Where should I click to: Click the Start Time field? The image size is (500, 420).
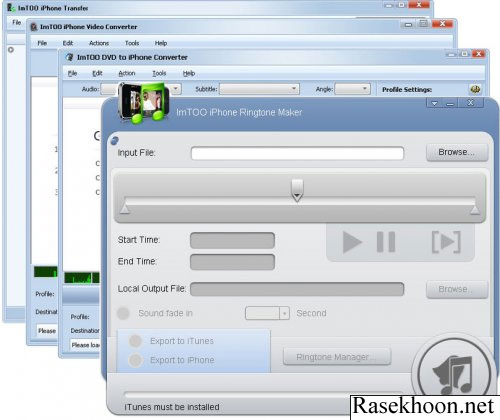(x=232, y=240)
